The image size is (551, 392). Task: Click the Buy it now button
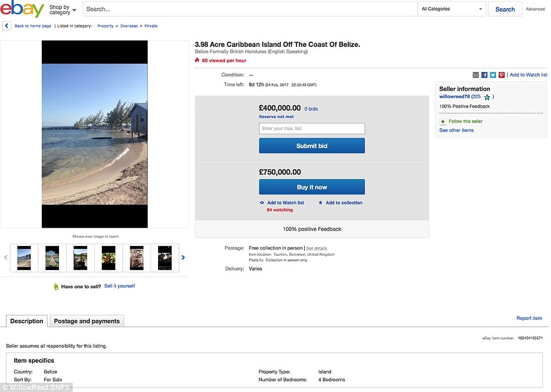[x=312, y=187]
